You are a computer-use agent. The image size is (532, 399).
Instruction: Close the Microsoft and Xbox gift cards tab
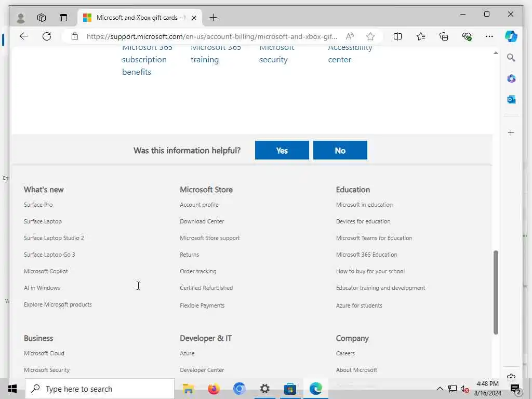click(194, 18)
